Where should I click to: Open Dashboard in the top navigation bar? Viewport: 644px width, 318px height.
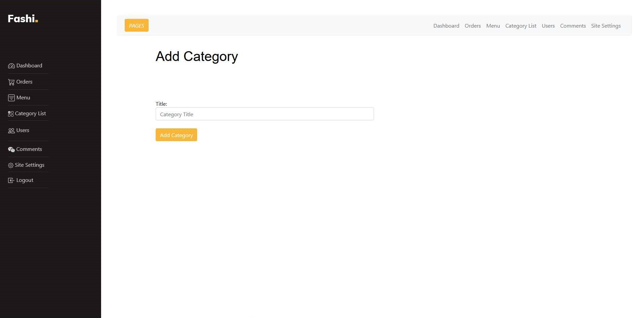[x=446, y=26]
